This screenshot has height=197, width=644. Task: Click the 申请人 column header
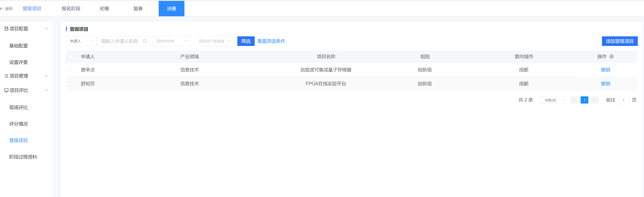[88, 57]
